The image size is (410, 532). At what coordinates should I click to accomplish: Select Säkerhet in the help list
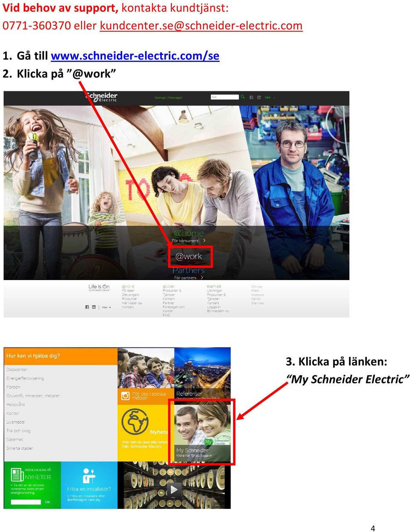pos(15,439)
